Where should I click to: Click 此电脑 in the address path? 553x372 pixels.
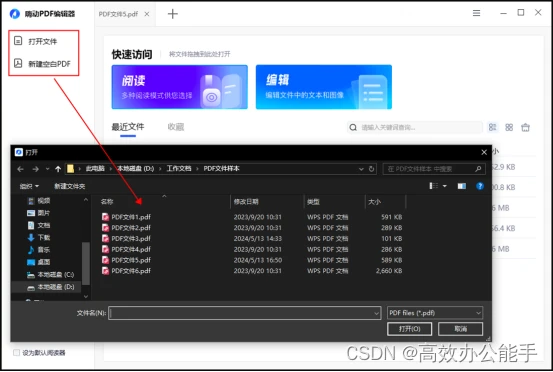[x=95, y=169]
